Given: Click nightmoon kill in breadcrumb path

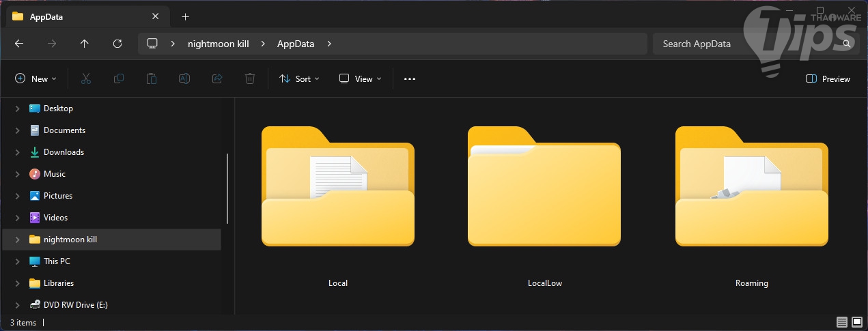Looking at the screenshot, I should point(219,44).
